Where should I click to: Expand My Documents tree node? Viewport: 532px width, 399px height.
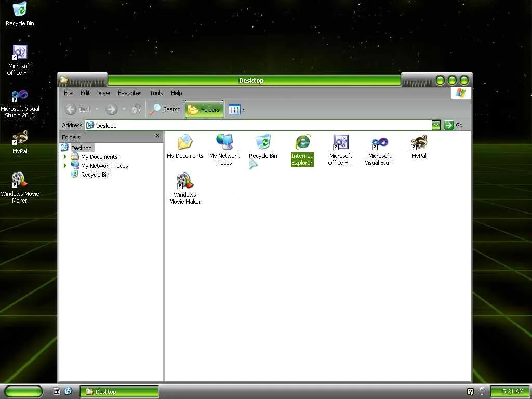(x=65, y=157)
